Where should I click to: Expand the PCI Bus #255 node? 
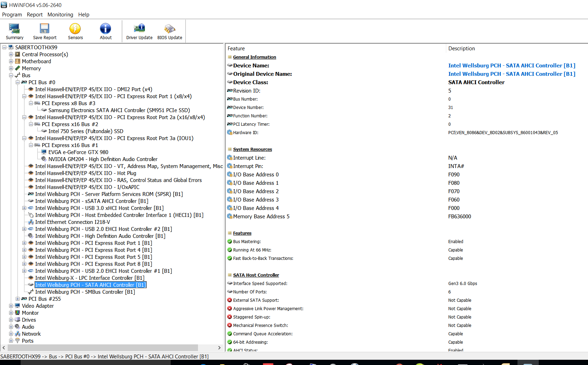(x=18, y=299)
